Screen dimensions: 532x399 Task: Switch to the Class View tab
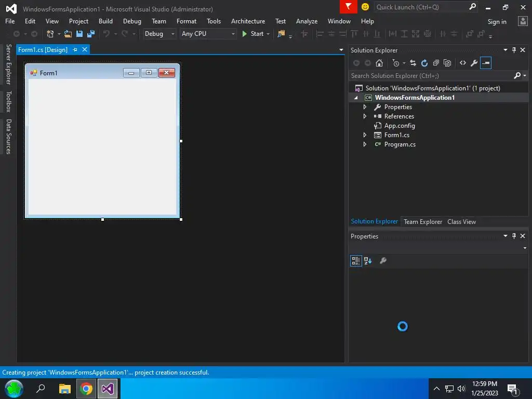(x=461, y=221)
